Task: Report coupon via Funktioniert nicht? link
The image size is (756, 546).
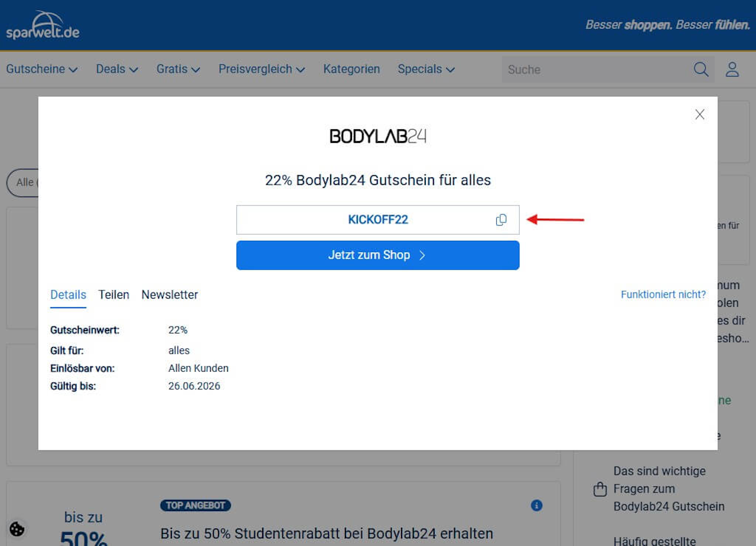Action: coord(663,294)
